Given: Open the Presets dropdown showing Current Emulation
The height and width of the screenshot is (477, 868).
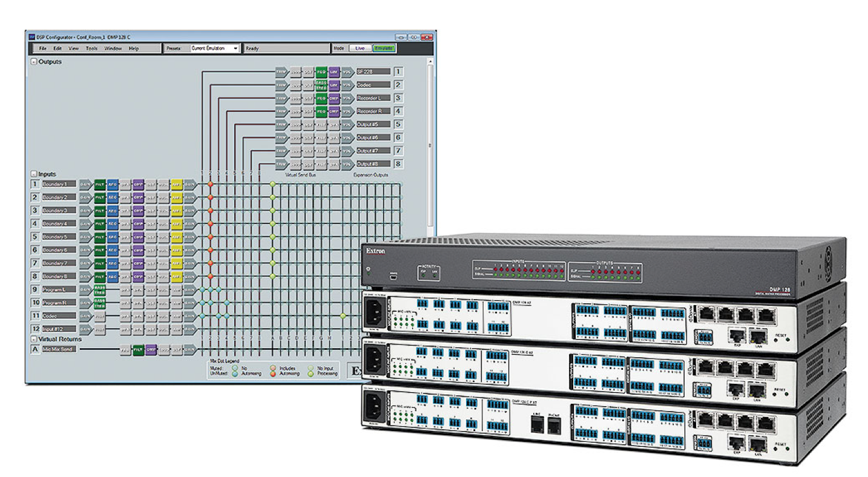Looking at the screenshot, I should pos(215,48).
